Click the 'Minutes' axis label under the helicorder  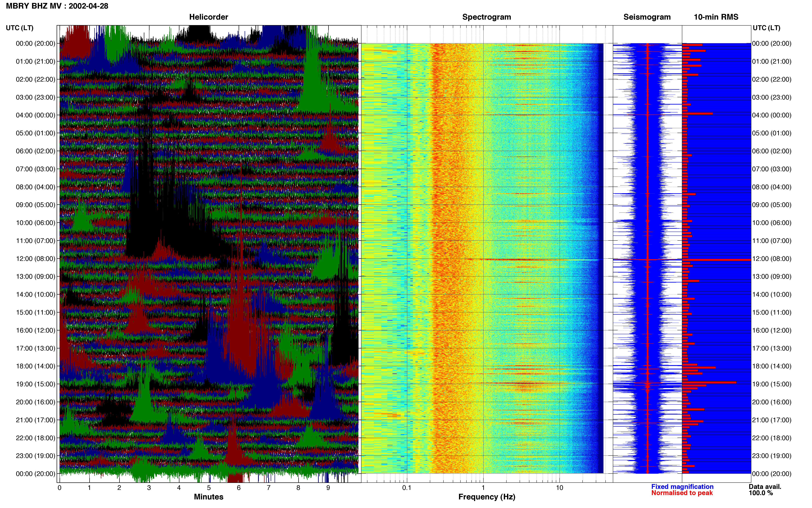[209, 497]
